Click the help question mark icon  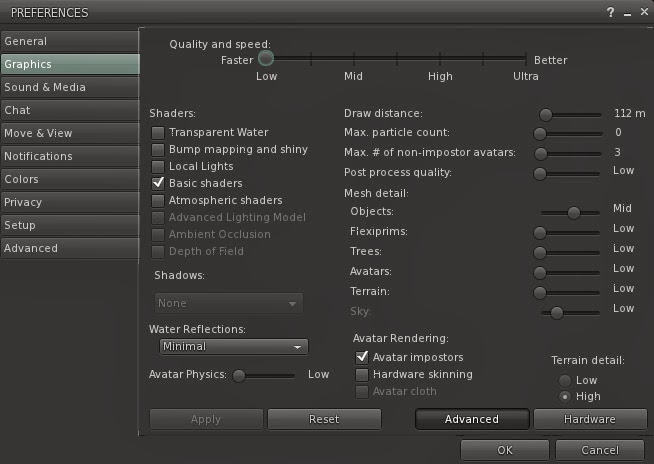pyautogui.click(x=610, y=12)
